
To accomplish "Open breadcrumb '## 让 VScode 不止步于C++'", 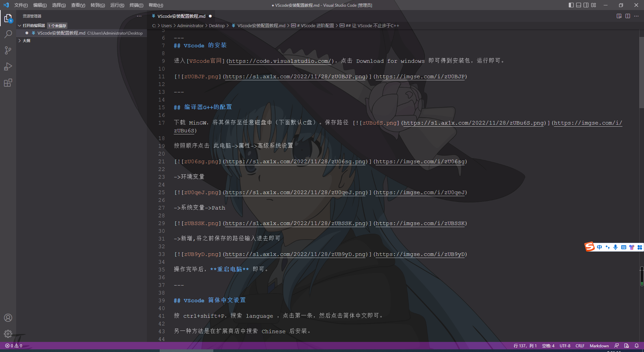I will [x=369, y=26].
